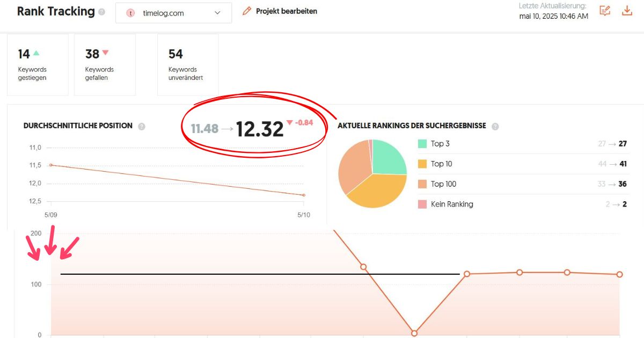Viewport: 644px width, 338px height.
Task: Click the timelog.com favicon in project selector
Action: pos(130,13)
